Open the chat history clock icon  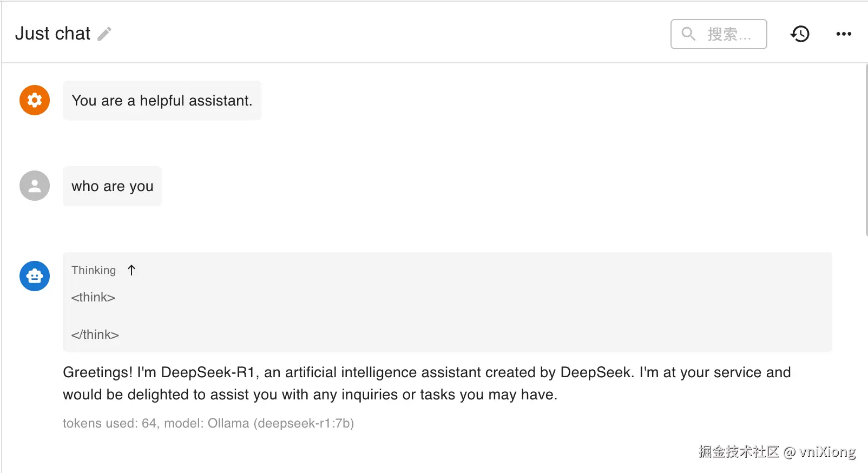[x=800, y=34]
